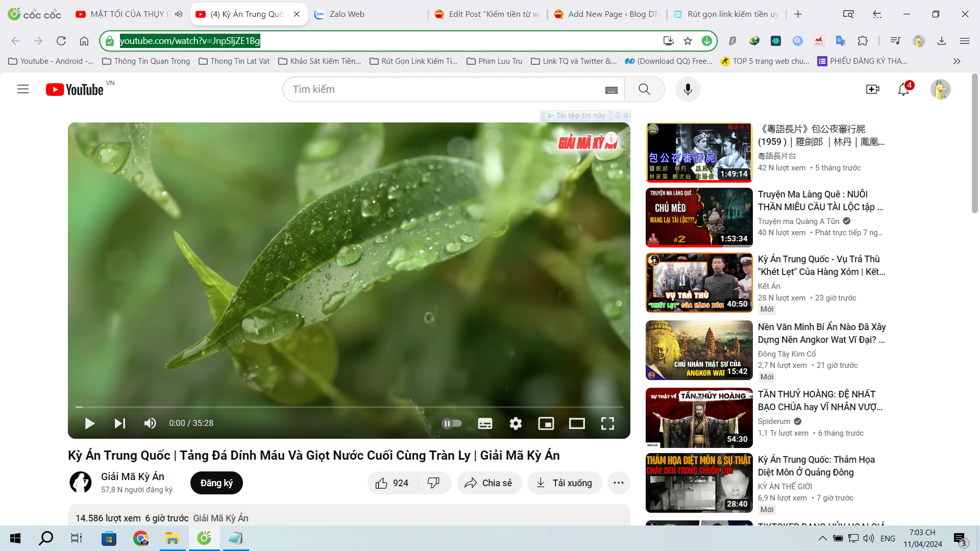
Task: Open browser downloads icon
Action: coord(942,41)
